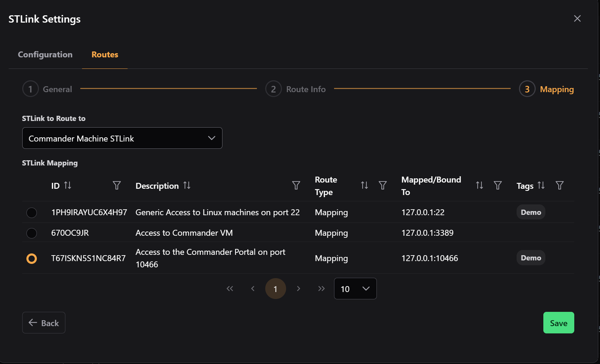The image size is (600, 364).
Task: Click Generic Access to Linux machines description
Action: (x=218, y=212)
